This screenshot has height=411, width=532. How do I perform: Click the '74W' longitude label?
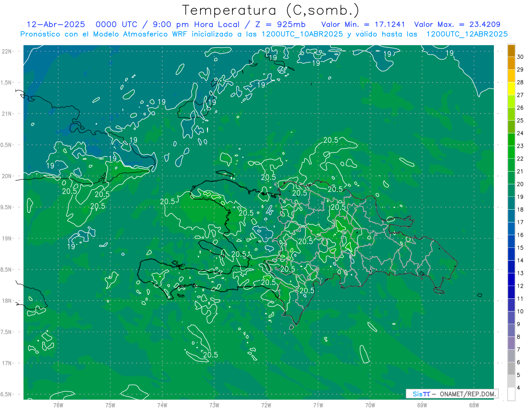pyautogui.click(x=162, y=405)
